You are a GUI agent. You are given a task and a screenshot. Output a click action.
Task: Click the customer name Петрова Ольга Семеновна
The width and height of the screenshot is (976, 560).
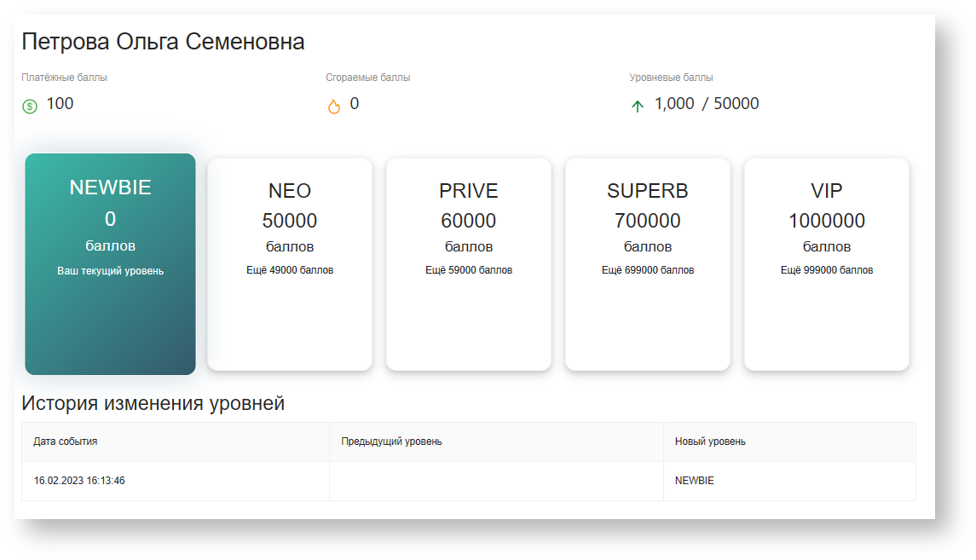163,42
